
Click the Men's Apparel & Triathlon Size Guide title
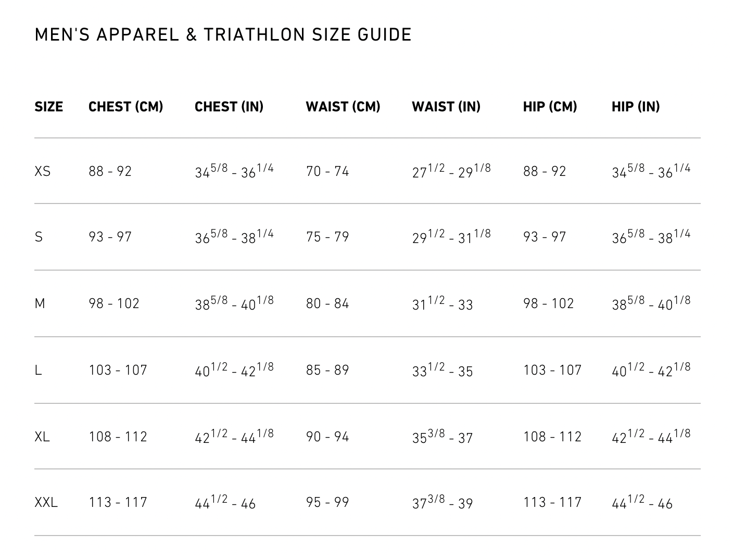point(223,35)
